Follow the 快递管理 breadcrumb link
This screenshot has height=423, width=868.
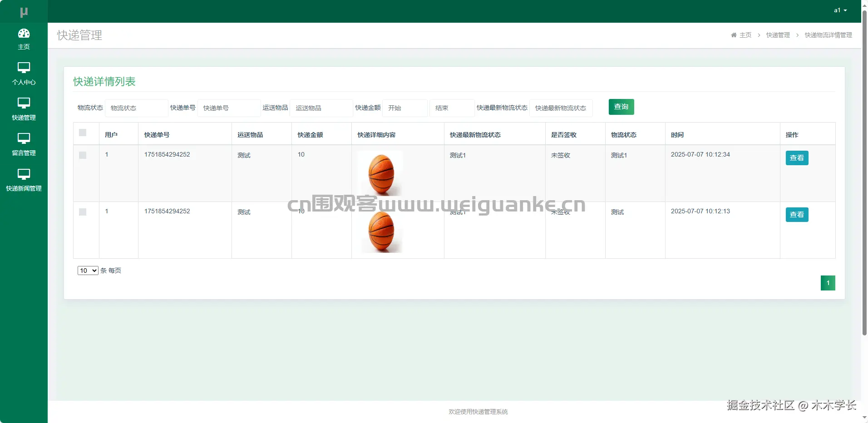click(778, 35)
